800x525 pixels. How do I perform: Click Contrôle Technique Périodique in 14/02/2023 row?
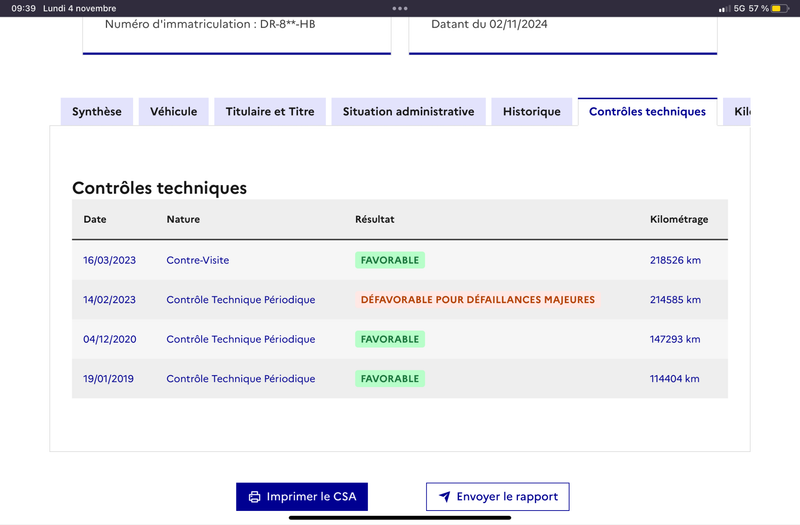coord(241,299)
